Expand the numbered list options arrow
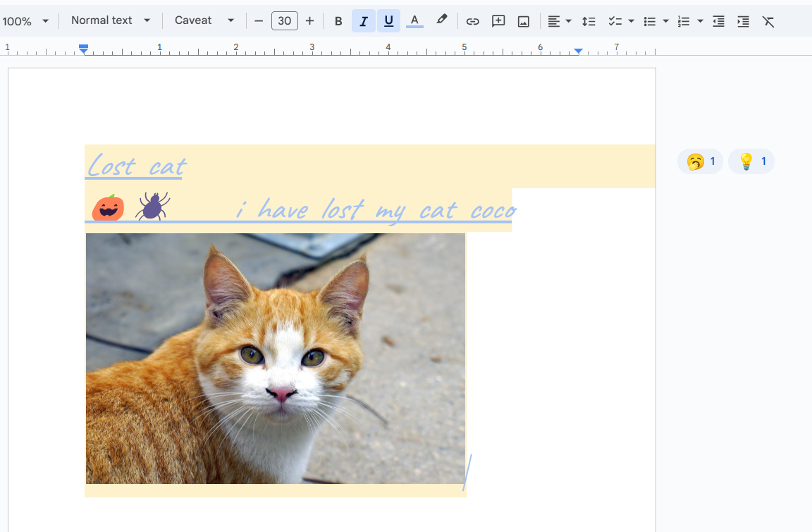The image size is (812, 532). pyautogui.click(x=700, y=21)
